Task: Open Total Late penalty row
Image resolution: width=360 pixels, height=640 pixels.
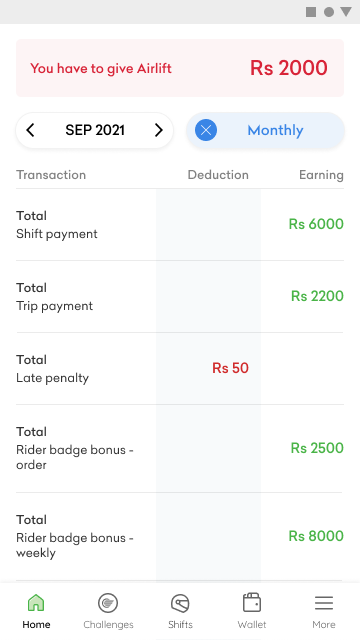Action: (180, 369)
